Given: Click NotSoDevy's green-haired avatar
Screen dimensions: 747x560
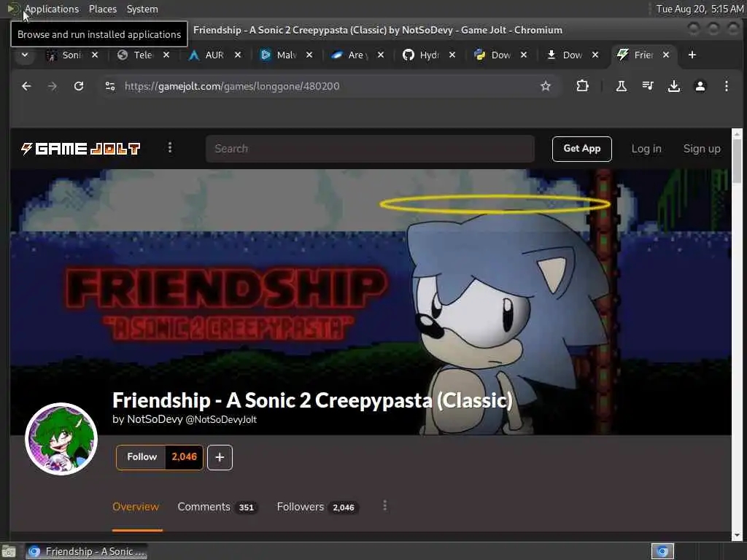Looking at the screenshot, I should tap(61, 439).
